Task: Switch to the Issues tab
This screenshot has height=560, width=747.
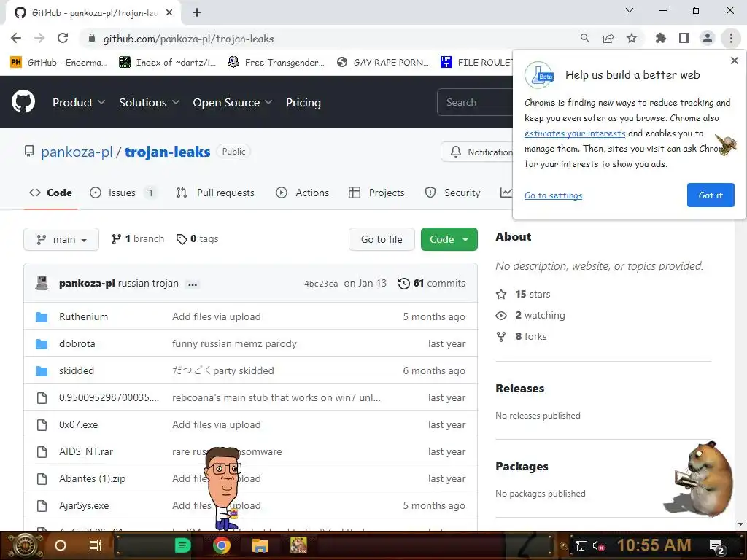Action: pyautogui.click(x=123, y=192)
